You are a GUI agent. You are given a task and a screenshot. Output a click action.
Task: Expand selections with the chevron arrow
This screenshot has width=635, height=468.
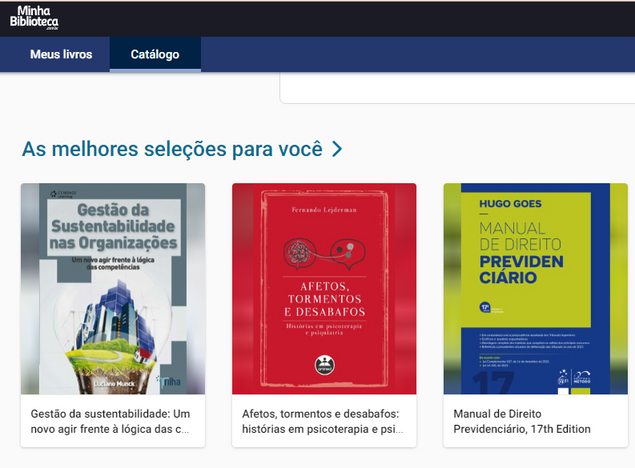[337, 149]
